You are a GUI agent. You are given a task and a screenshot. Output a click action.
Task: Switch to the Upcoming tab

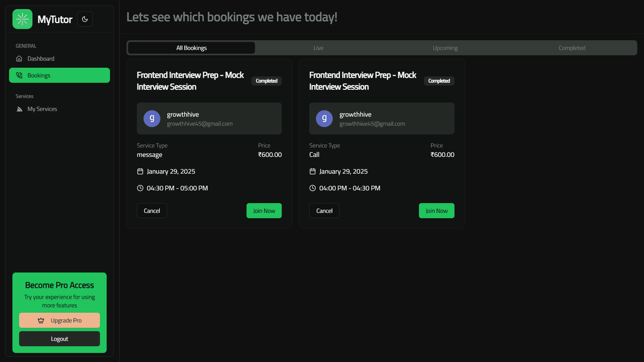point(445,48)
